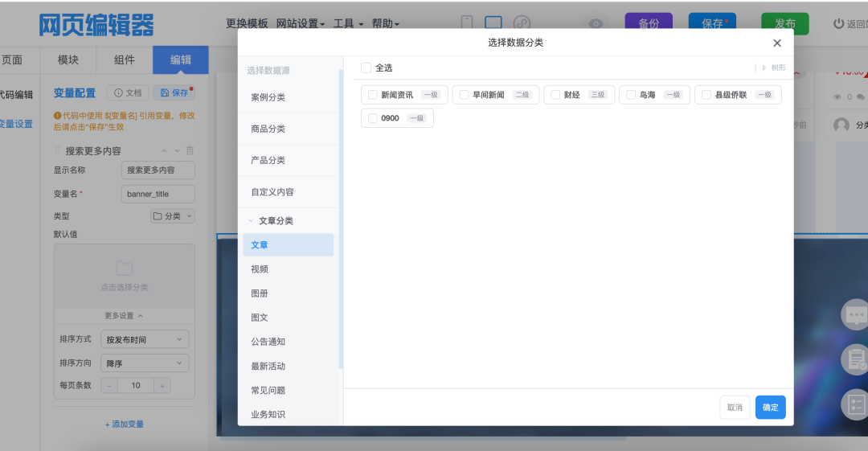Open the 网站设置 dropdown menu

301,23
